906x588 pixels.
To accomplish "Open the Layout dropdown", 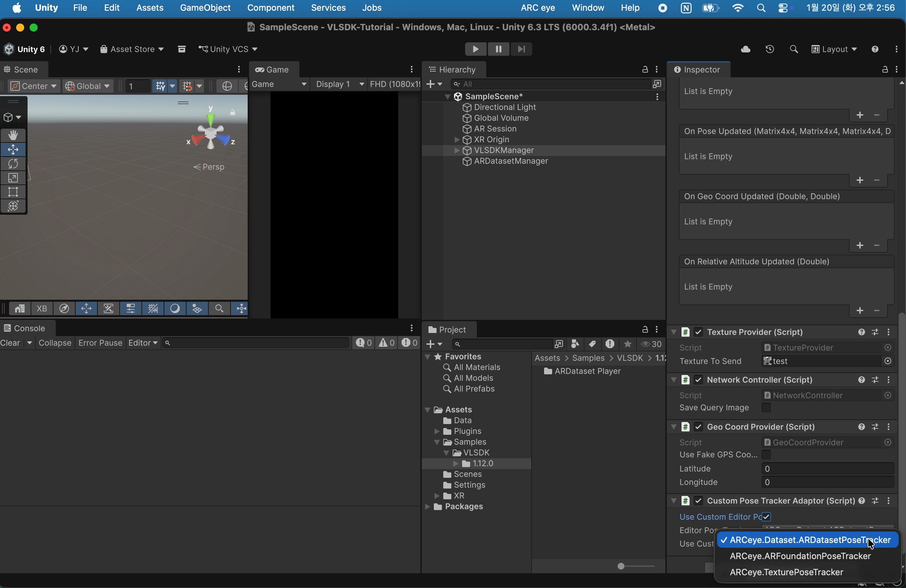I will pyautogui.click(x=834, y=49).
